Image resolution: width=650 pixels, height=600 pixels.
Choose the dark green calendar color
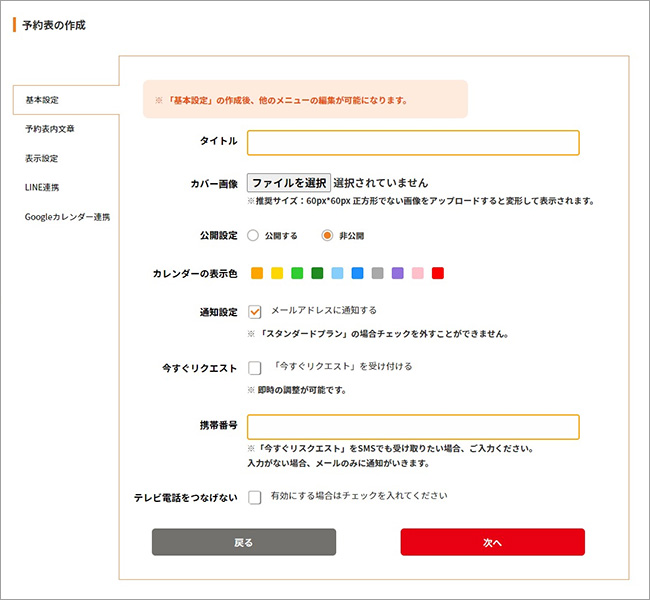[x=317, y=273]
